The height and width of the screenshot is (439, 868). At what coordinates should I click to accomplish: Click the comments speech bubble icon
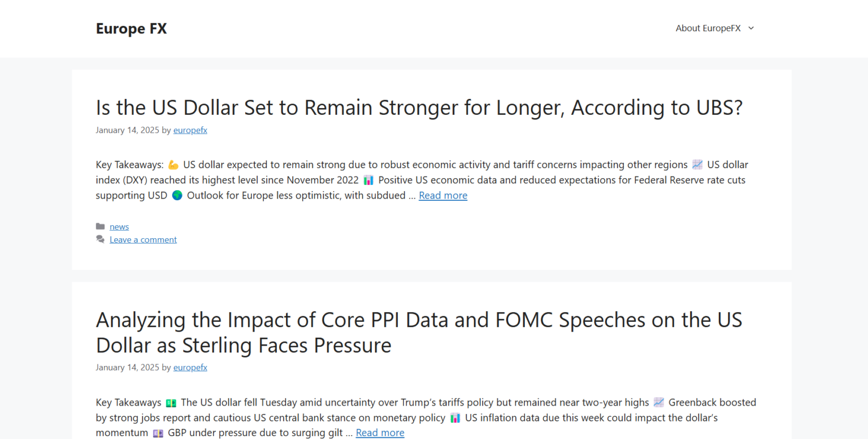(101, 240)
